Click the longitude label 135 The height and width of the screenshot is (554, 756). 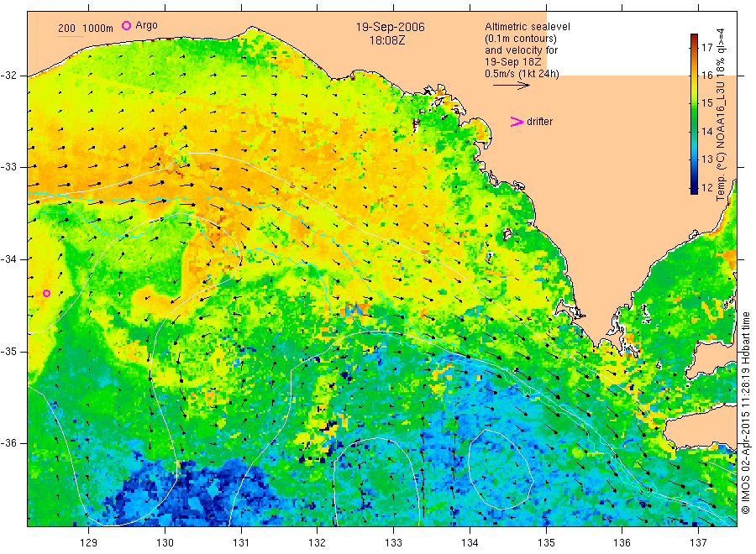coord(546,542)
